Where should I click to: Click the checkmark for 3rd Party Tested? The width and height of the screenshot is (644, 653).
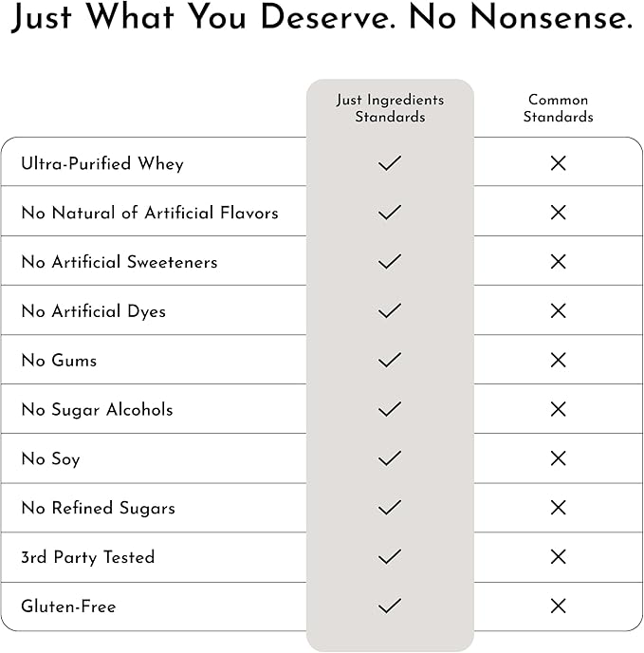click(x=389, y=557)
